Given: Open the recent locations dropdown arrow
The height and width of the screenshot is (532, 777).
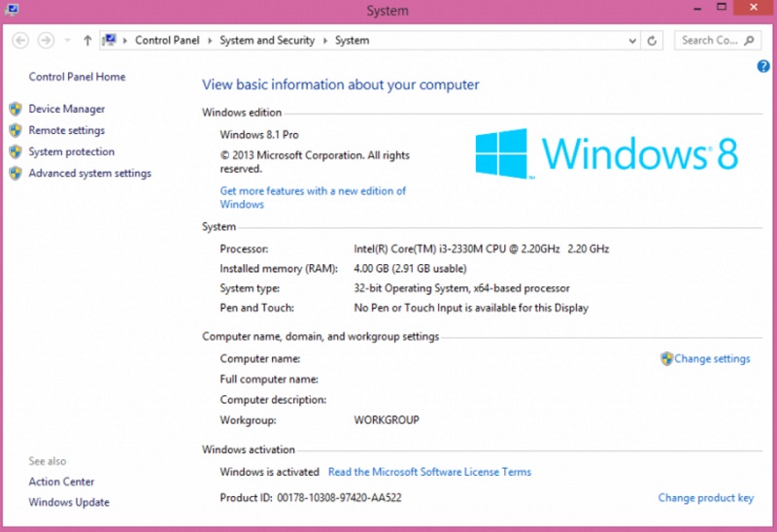Looking at the screenshot, I should click(x=67, y=41).
